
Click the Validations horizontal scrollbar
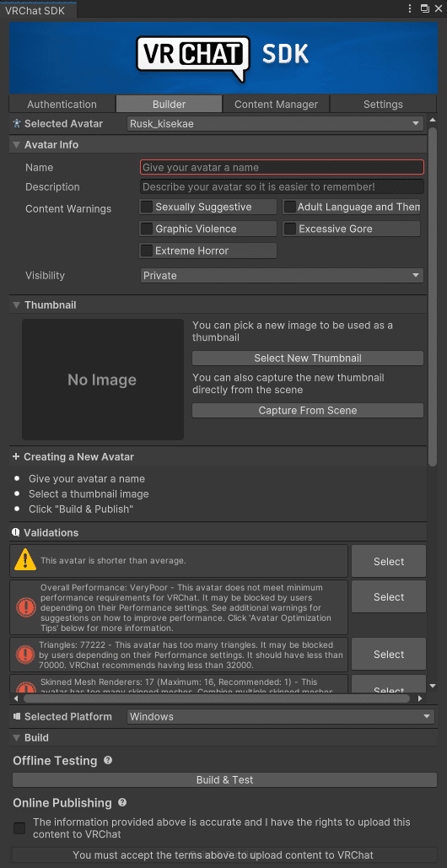point(216,698)
